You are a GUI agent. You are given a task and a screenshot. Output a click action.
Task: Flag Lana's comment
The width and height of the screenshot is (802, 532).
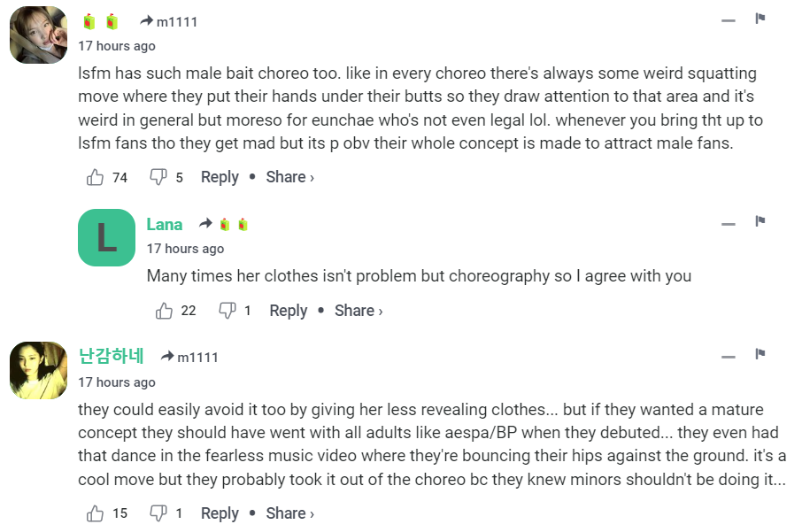tap(760, 221)
